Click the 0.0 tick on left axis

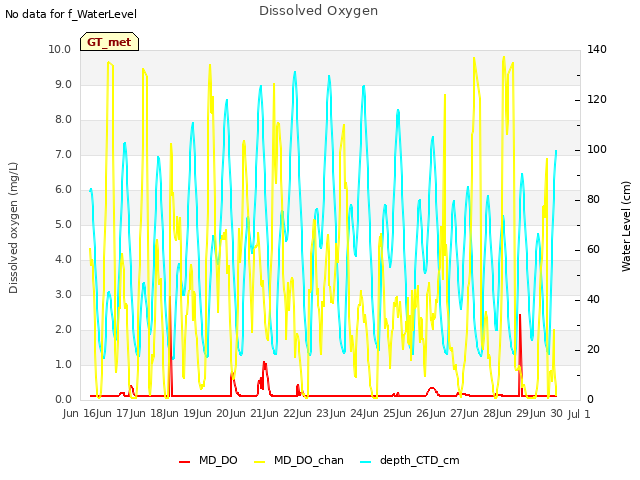[x=63, y=399]
